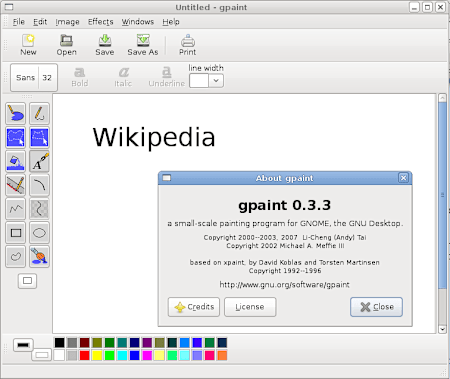The width and height of the screenshot is (450, 379).
Task: Click the canvas scrollbar down arrow
Action: (x=442, y=329)
